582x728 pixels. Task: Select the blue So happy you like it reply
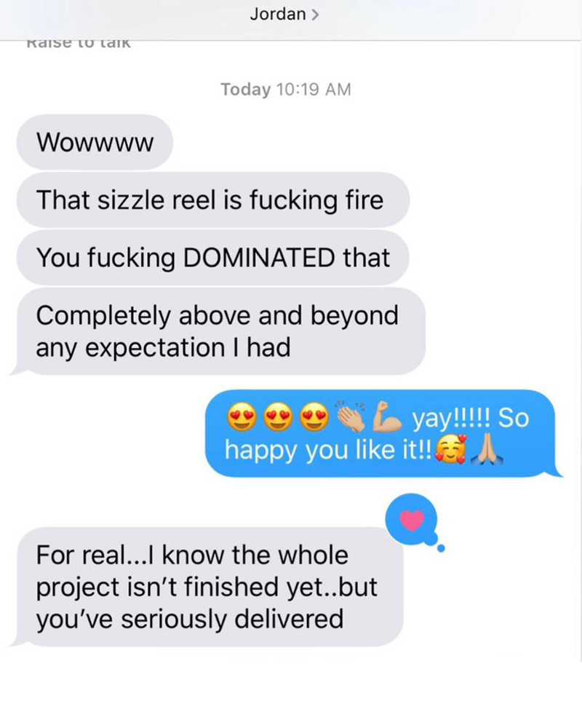pos(383,434)
